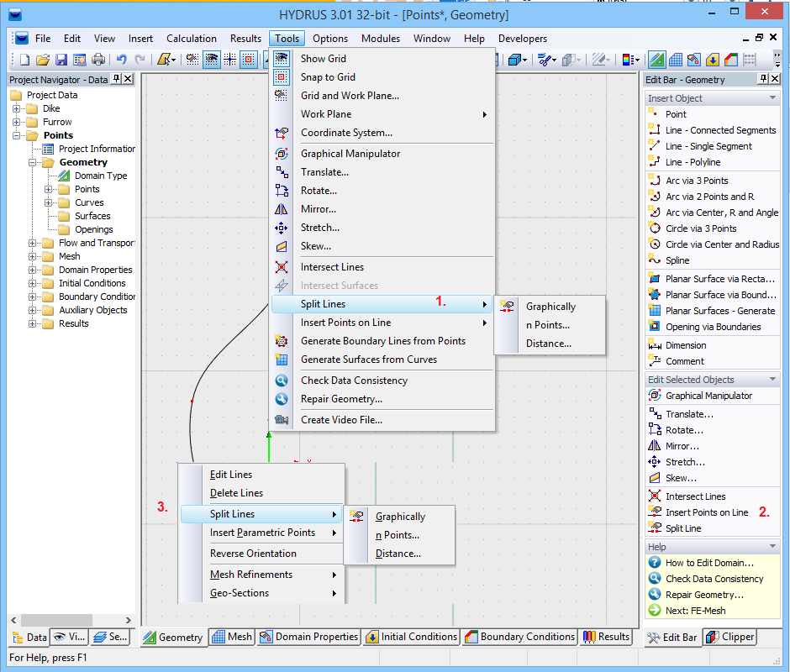Click Next: FE-Mesh help link
The height and width of the screenshot is (672, 790).
695,611
